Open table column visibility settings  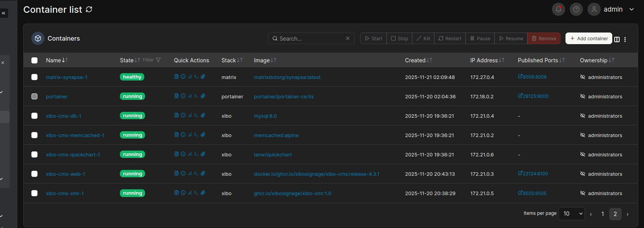coord(617,39)
